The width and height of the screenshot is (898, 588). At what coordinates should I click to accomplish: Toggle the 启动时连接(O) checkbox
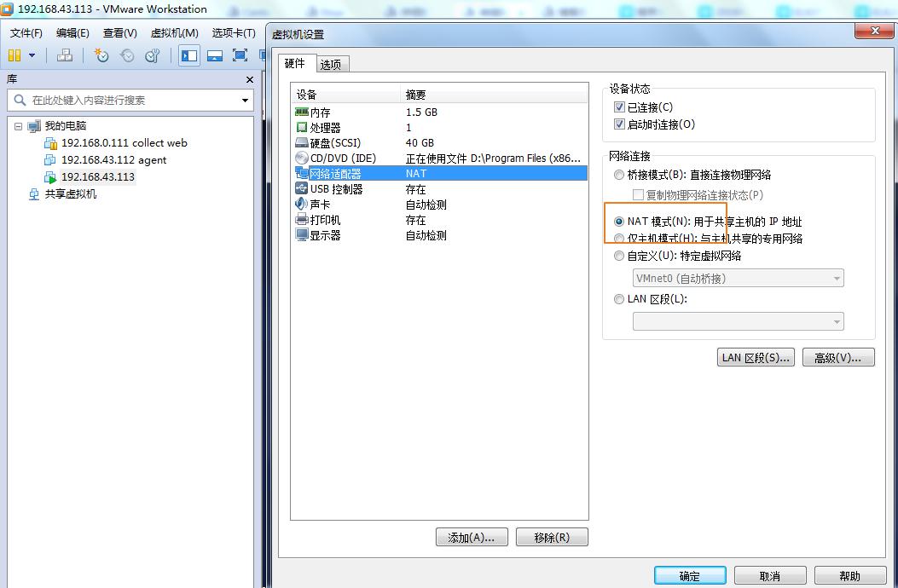click(619, 124)
